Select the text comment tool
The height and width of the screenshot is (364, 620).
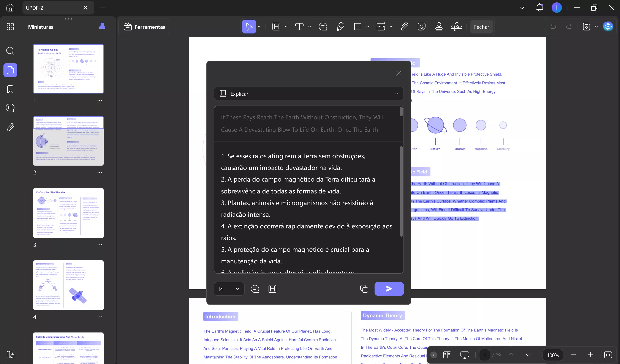tap(299, 27)
